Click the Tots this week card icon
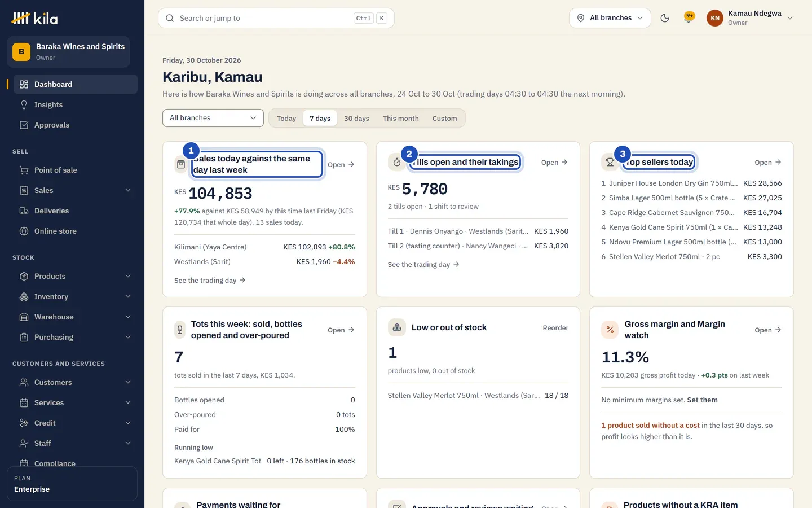The width and height of the screenshot is (812, 508). pyautogui.click(x=180, y=330)
